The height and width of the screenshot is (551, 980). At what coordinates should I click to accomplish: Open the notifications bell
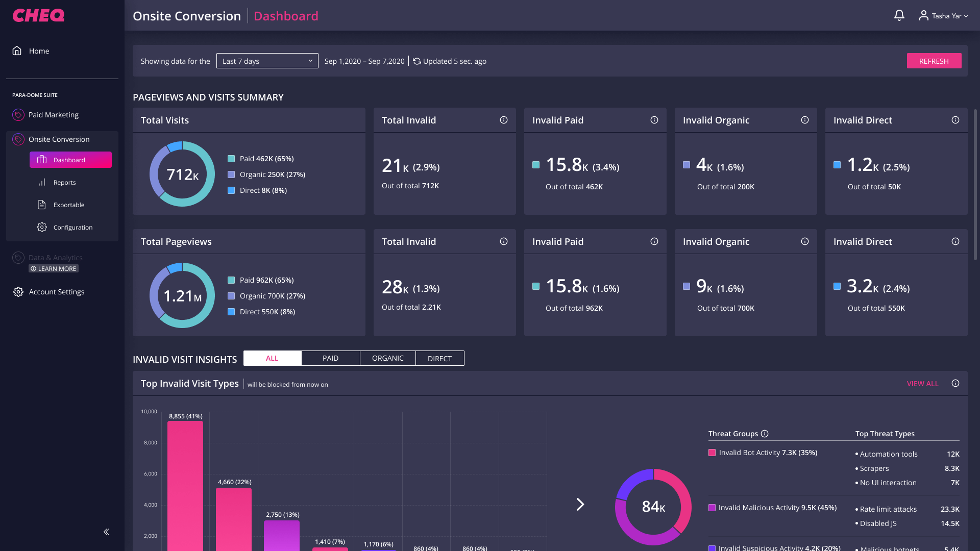pos(899,16)
